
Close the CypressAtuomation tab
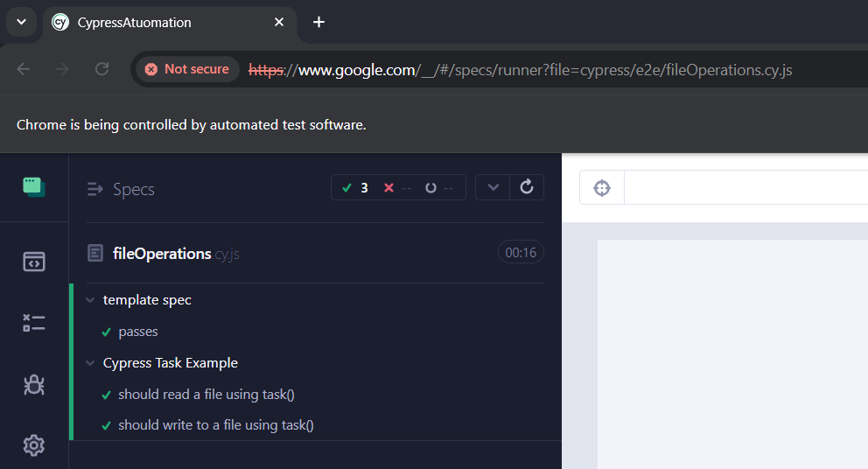click(279, 22)
